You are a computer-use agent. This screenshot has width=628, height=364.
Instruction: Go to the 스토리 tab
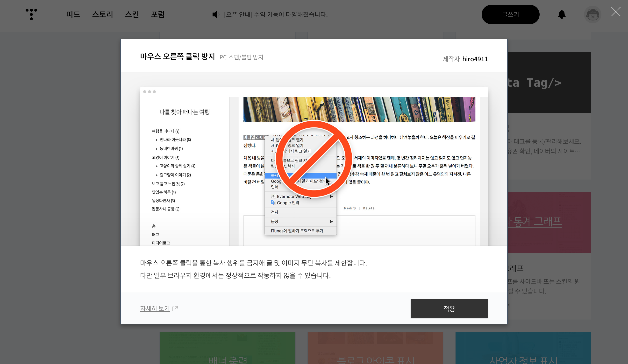(x=102, y=14)
